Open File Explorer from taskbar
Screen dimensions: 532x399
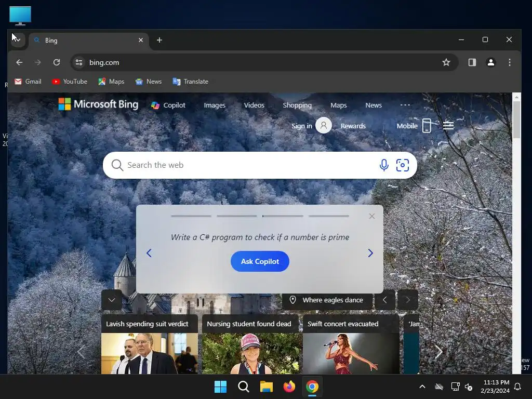pyautogui.click(x=267, y=387)
